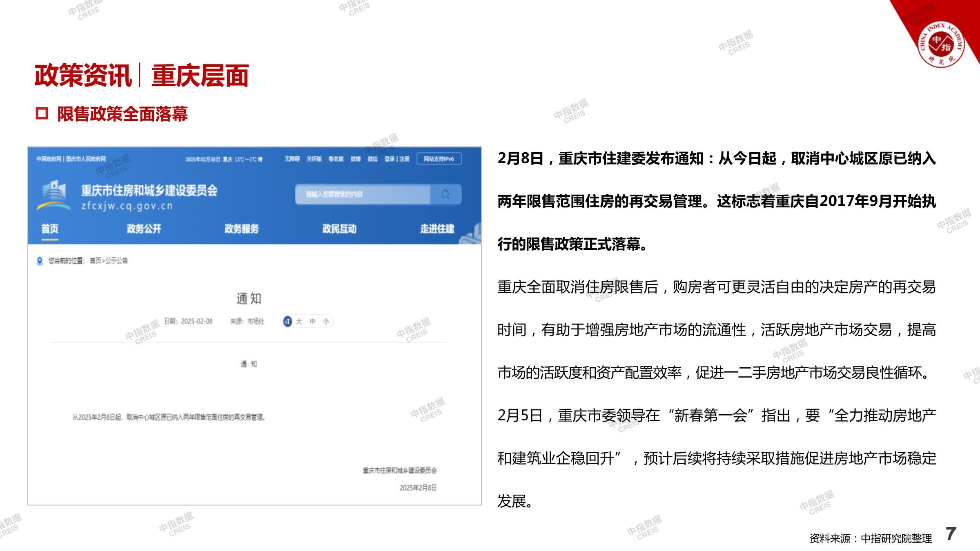The width and height of the screenshot is (980, 551).
Task: Select large font size 大
Action: click(x=299, y=321)
